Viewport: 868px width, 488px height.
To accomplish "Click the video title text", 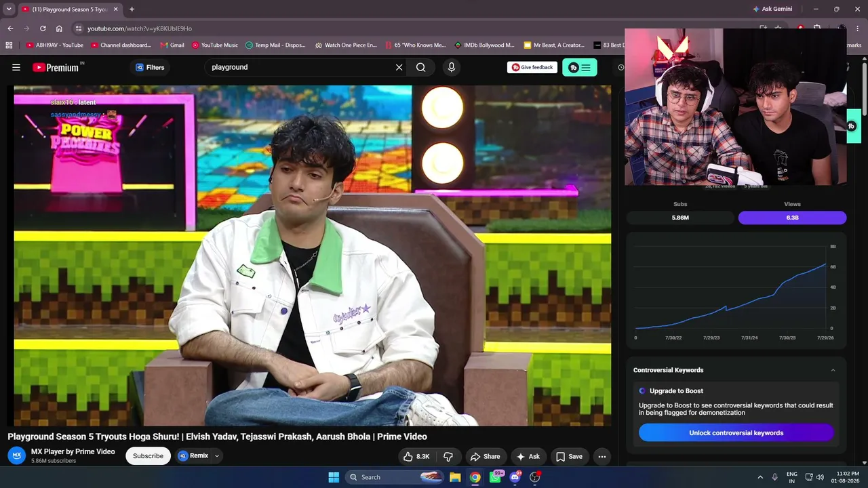I will pos(217,436).
